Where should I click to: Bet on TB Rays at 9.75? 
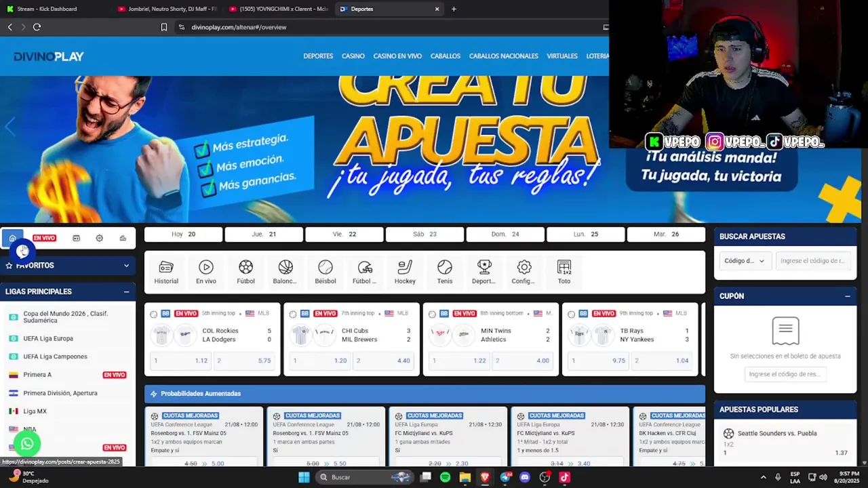point(598,361)
